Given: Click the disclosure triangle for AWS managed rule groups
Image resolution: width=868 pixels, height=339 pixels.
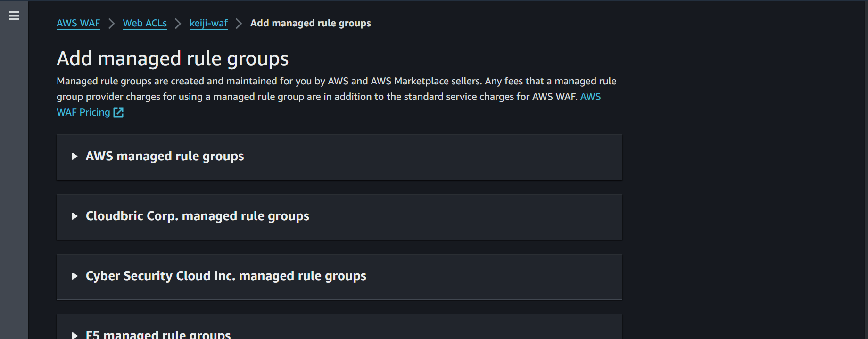Looking at the screenshot, I should tap(74, 157).
